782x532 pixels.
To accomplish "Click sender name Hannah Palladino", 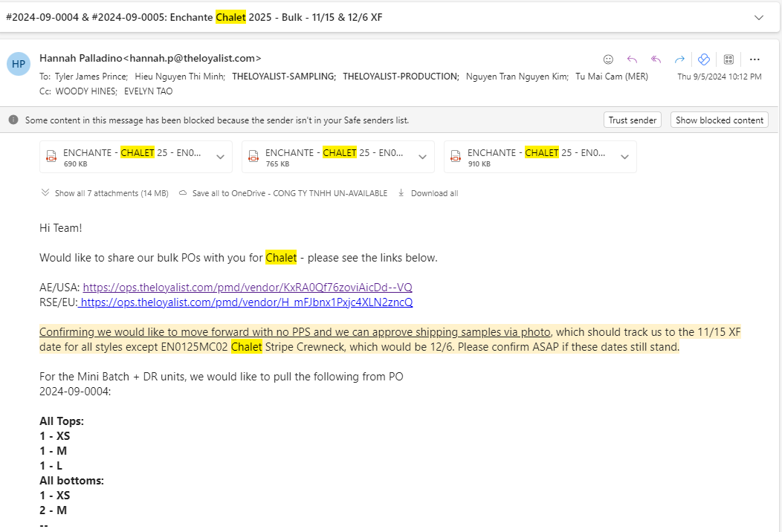I will click(x=81, y=59).
